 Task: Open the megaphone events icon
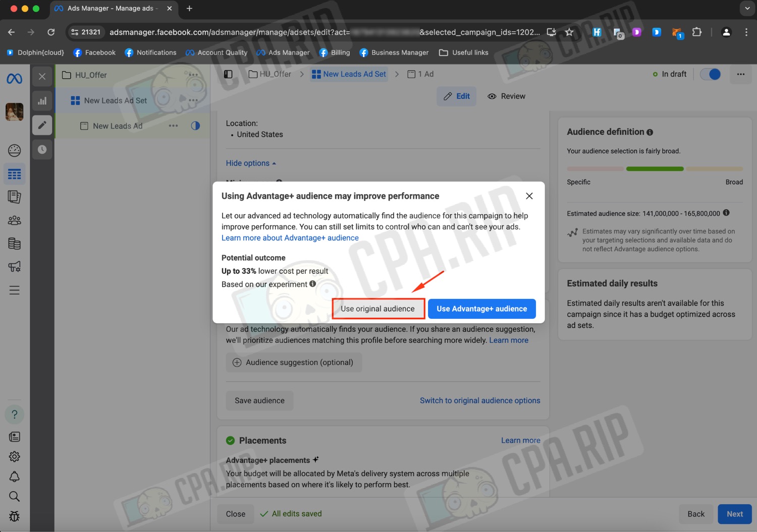(x=14, y=267)
